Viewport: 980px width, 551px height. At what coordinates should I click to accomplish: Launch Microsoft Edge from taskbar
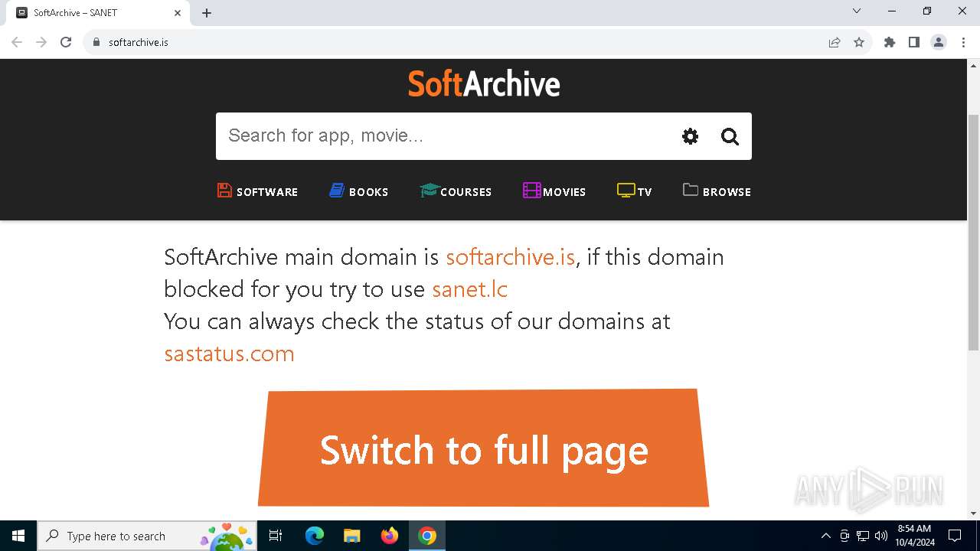coord(315,536)
